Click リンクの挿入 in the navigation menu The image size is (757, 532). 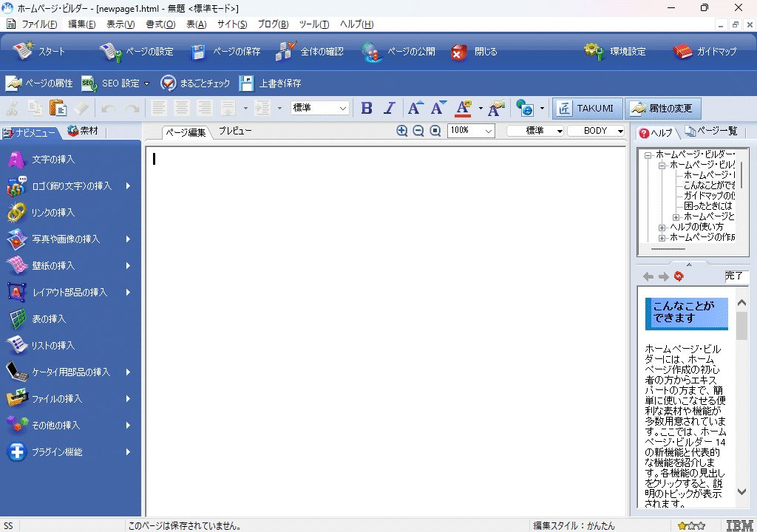point(53,213)
